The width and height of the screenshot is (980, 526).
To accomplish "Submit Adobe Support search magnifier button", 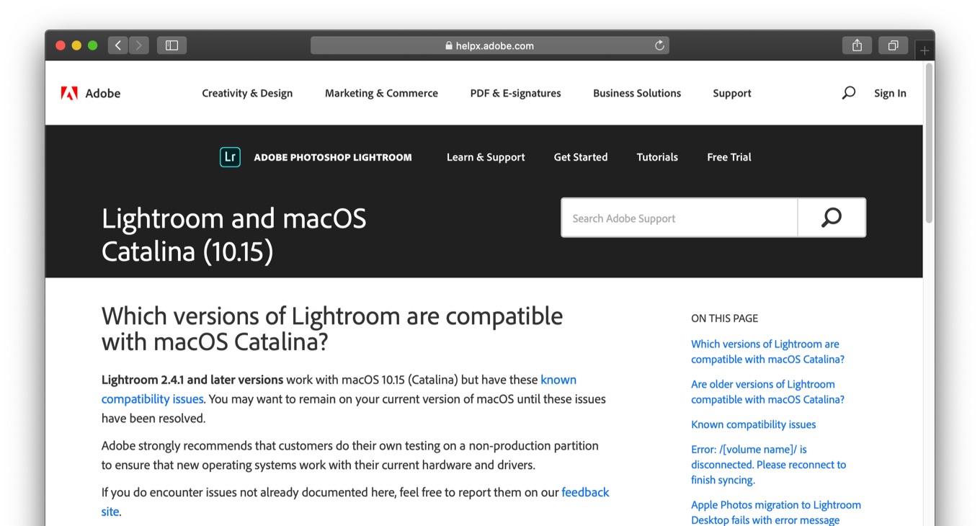I will 832,218.
